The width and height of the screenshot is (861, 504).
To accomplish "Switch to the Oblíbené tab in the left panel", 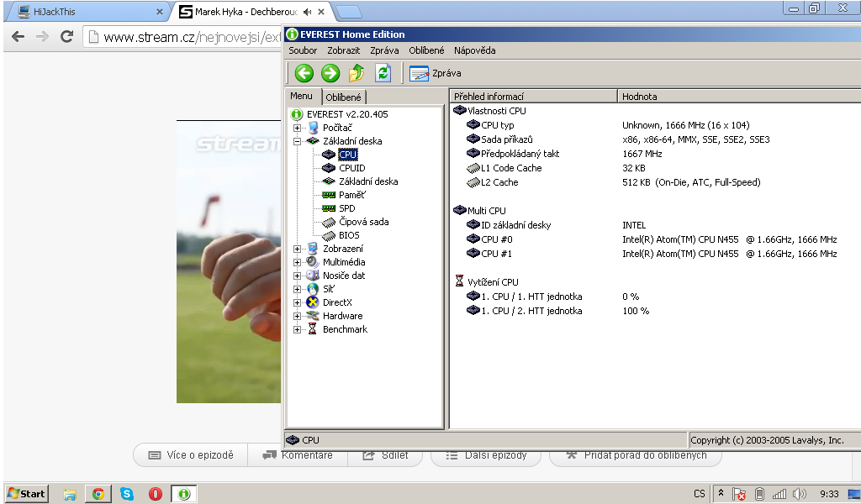I will pyautogui.click(x=343, y=97).
